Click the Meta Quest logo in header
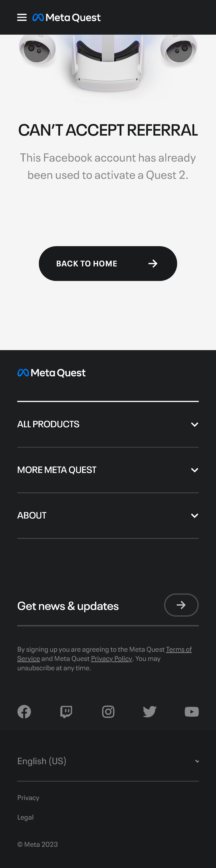 (x=67, y=17)
